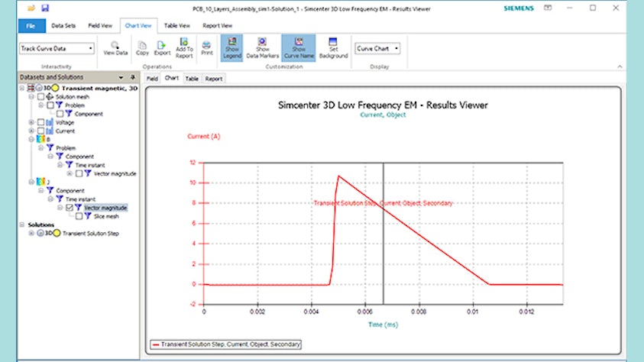Check the Problem checkbox under Solution mesh
Viewport: 644px width, 362px height.
pyautogui.click(x=50, y=105)
